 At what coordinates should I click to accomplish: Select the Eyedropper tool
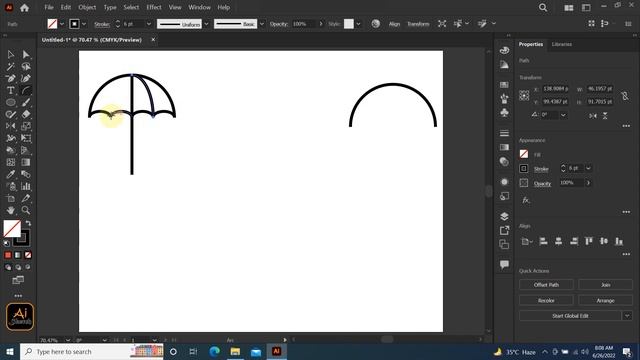click(x=11, y=174)
